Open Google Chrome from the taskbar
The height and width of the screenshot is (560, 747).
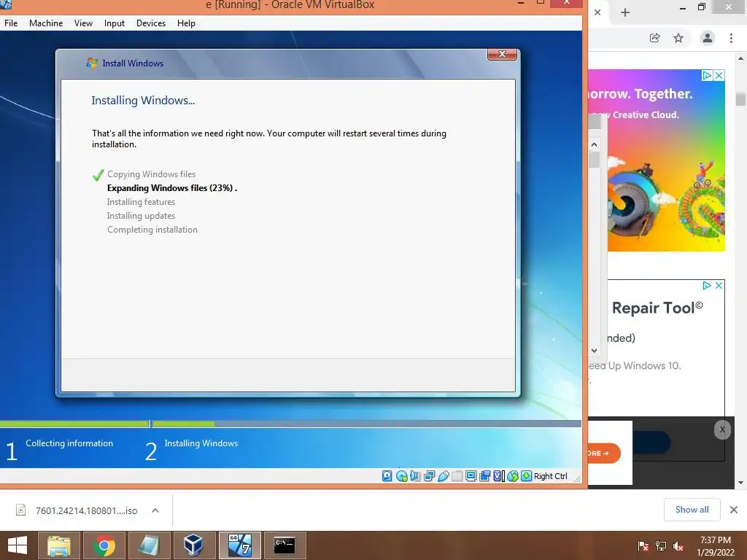coord(104,545)
